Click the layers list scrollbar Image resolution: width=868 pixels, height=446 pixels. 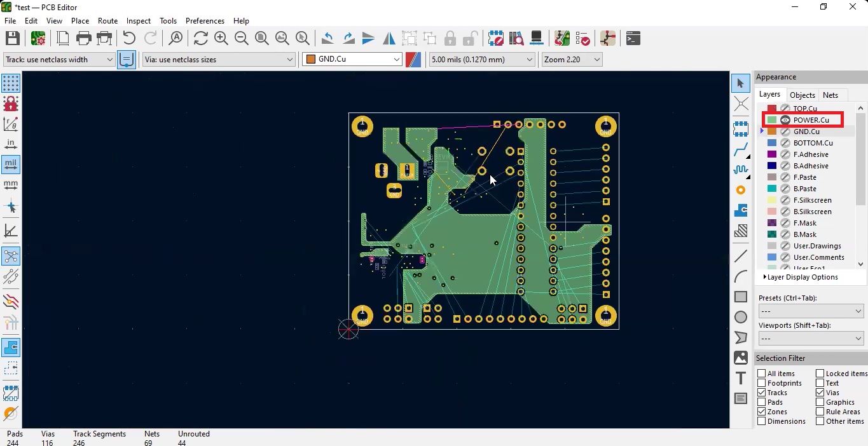pos(861,159)
